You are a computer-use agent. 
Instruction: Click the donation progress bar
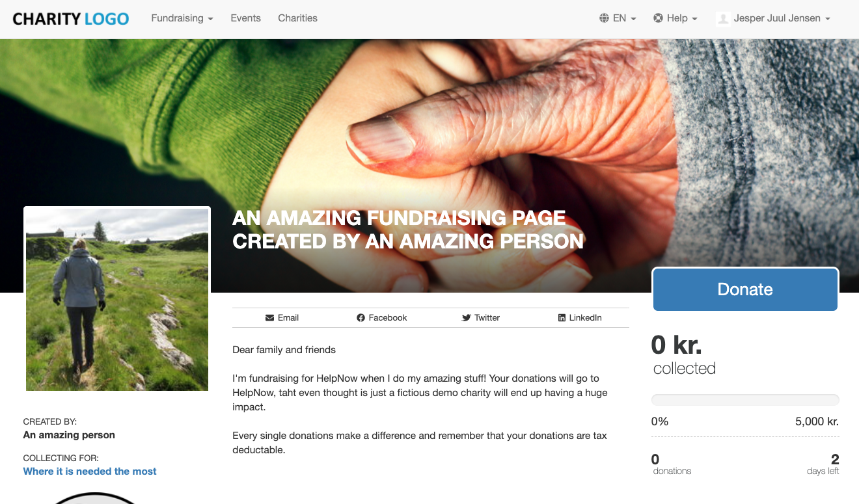(745, 400)
